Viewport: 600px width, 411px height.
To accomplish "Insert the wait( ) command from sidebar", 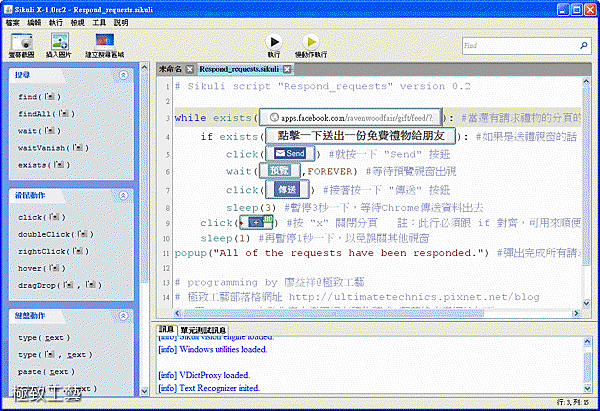I will 39,131.
